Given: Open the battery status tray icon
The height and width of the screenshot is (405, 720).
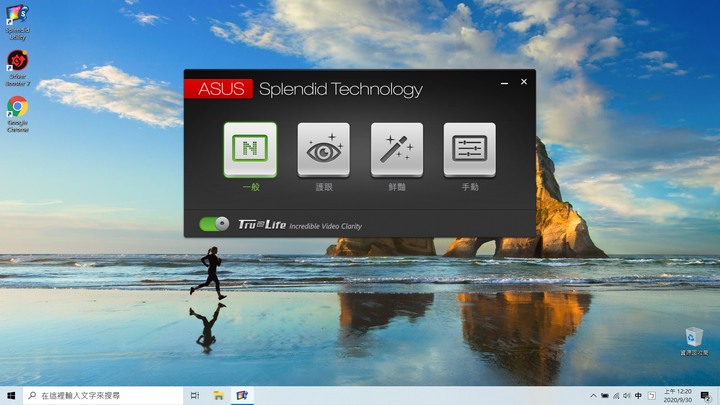Looking at the screenshot, I should click(605, 396).
